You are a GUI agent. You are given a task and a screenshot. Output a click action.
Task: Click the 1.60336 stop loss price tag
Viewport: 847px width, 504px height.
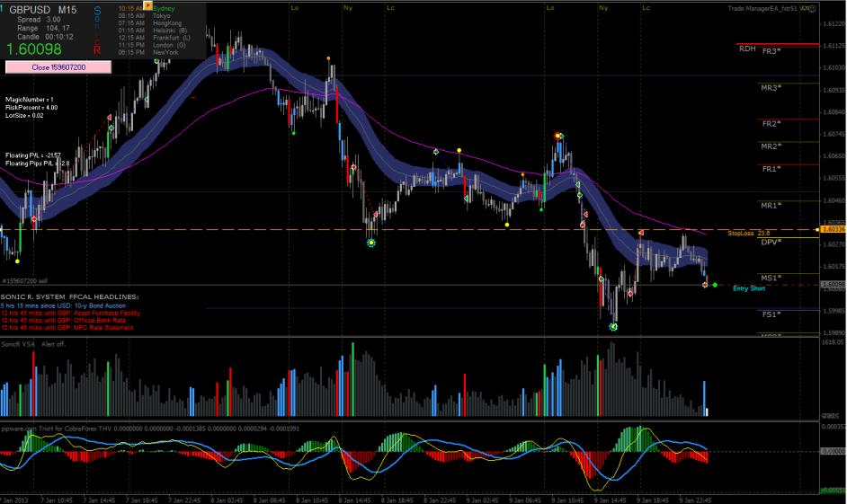click(x=833, y=230)
